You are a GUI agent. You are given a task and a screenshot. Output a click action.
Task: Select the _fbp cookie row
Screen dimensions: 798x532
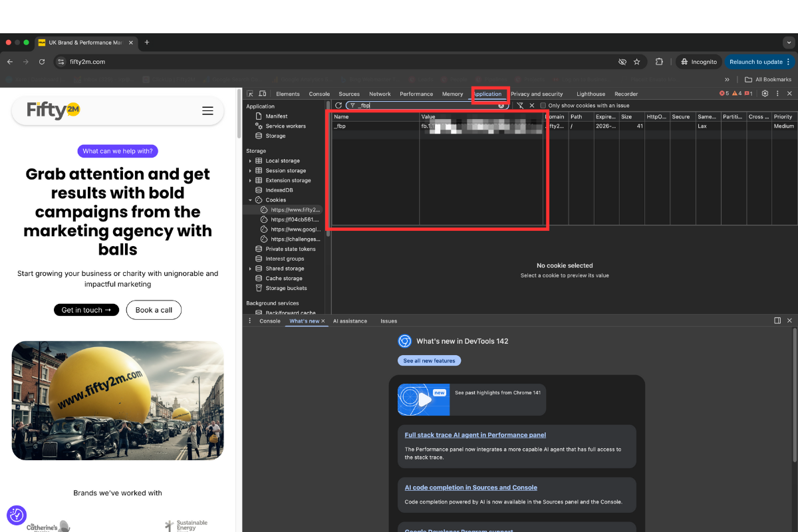coord(563,126)
